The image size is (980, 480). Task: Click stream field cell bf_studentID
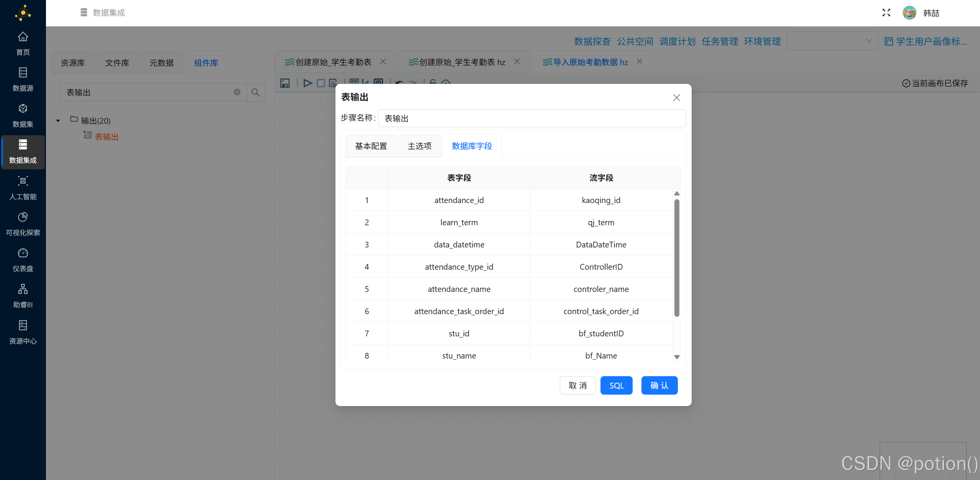pos(601,333)
